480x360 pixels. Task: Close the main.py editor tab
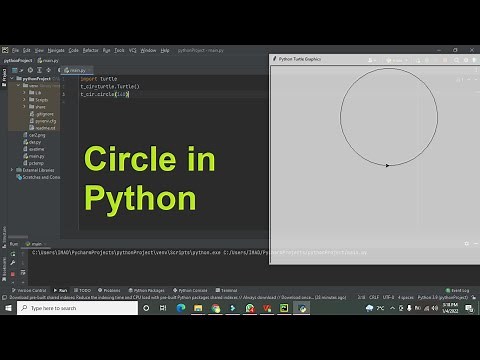(90, 70)
